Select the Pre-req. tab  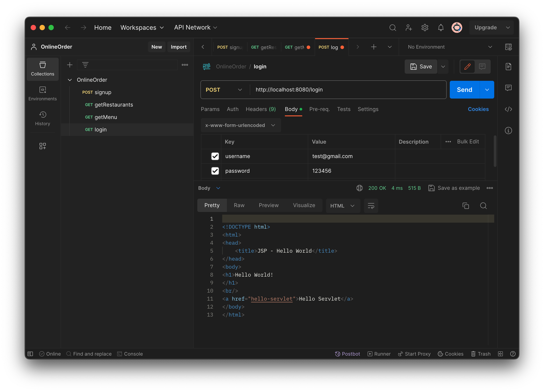click(x=319, y=109)
